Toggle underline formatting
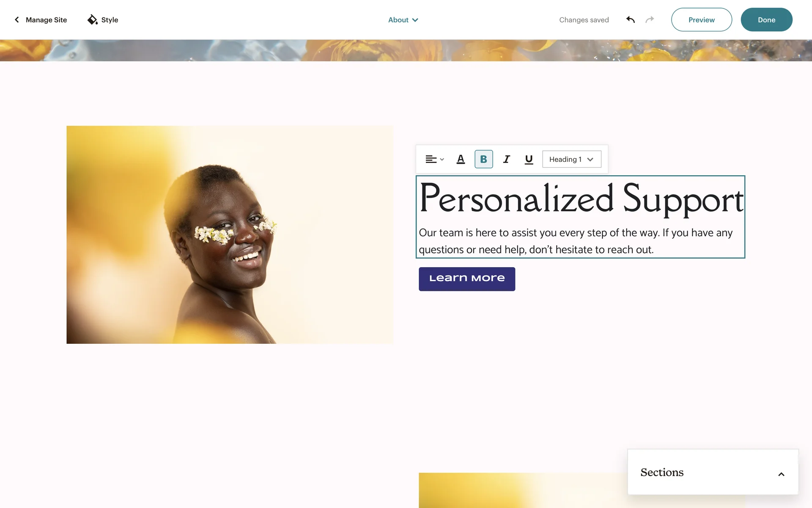Screen dimensions: 812x508 (x=529, y=159)
